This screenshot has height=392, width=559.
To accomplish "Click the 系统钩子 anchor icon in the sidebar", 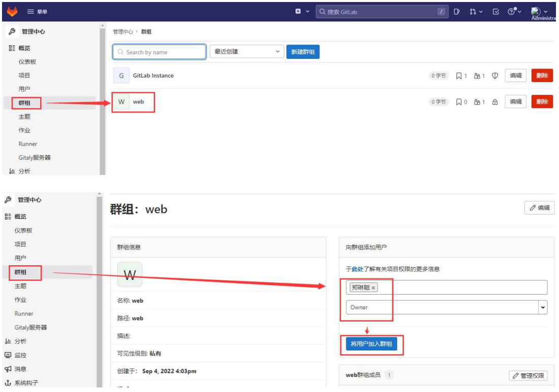I will click(8, 383).
